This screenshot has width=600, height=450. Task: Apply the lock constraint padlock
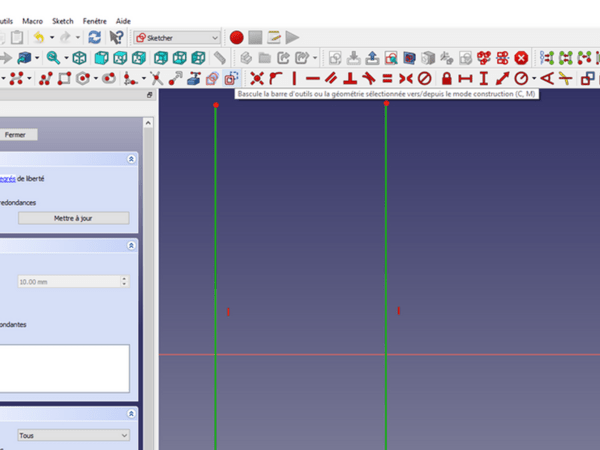446,78
